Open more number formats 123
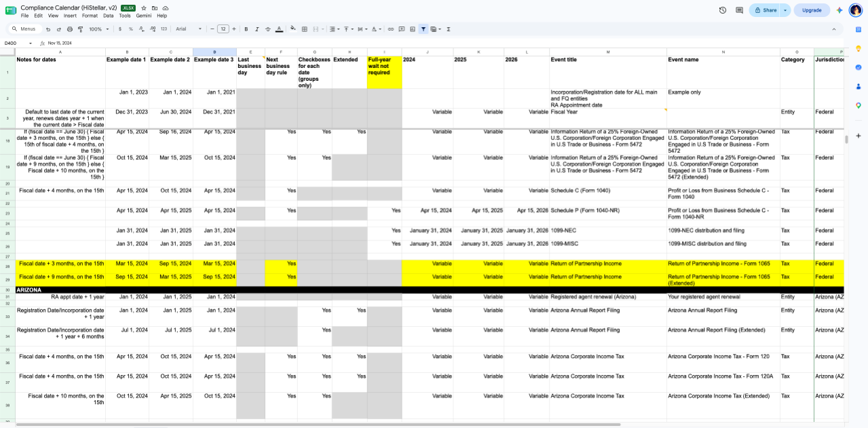Viewport: 868px width, 428px height. click(164, 29)
